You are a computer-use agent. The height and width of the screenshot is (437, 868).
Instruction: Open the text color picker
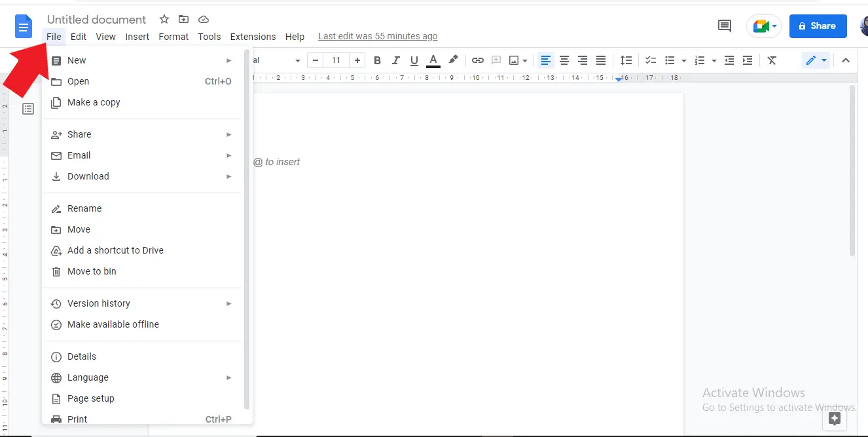(433, 60)
